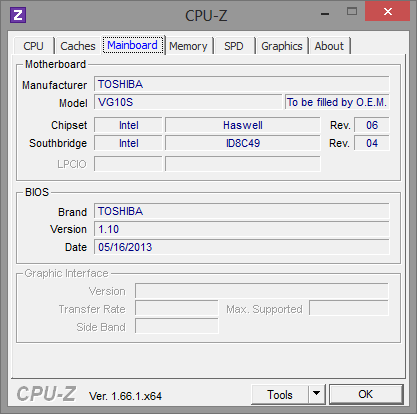Viewport: 417px width, 414px height.
Task: Select the Memory tab
Action: coord(188,46)
